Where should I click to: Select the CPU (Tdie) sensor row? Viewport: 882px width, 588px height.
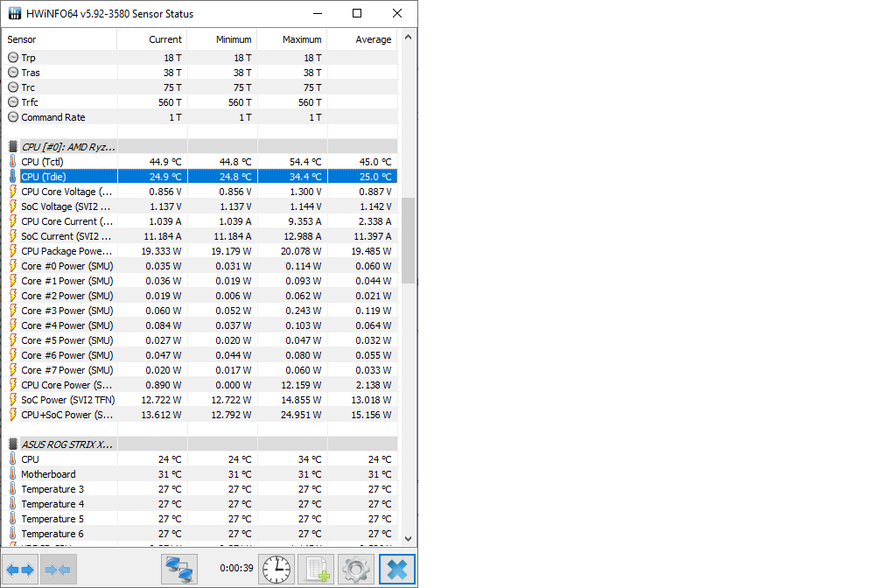200,177
